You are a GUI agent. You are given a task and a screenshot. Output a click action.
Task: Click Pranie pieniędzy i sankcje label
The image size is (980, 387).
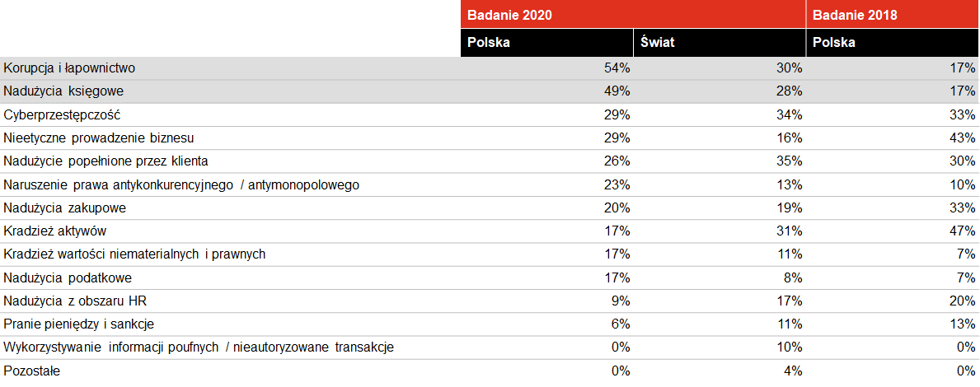click(x=79, y=324)
